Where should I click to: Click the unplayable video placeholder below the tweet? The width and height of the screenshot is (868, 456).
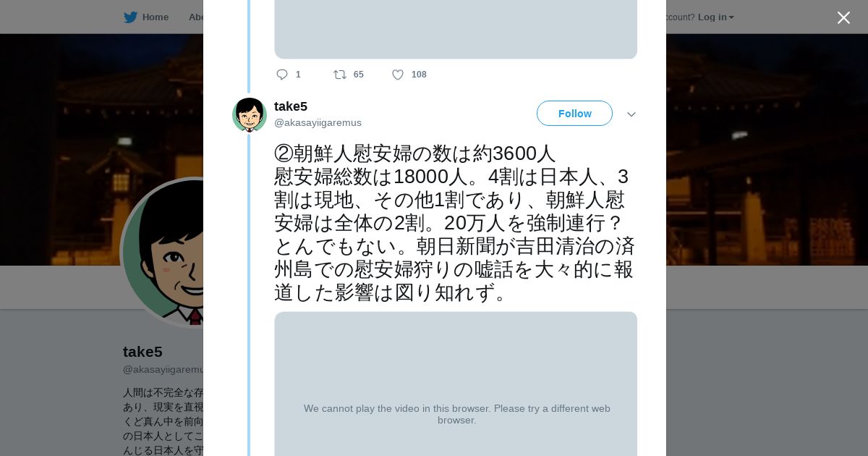click(x=456, y=384)
